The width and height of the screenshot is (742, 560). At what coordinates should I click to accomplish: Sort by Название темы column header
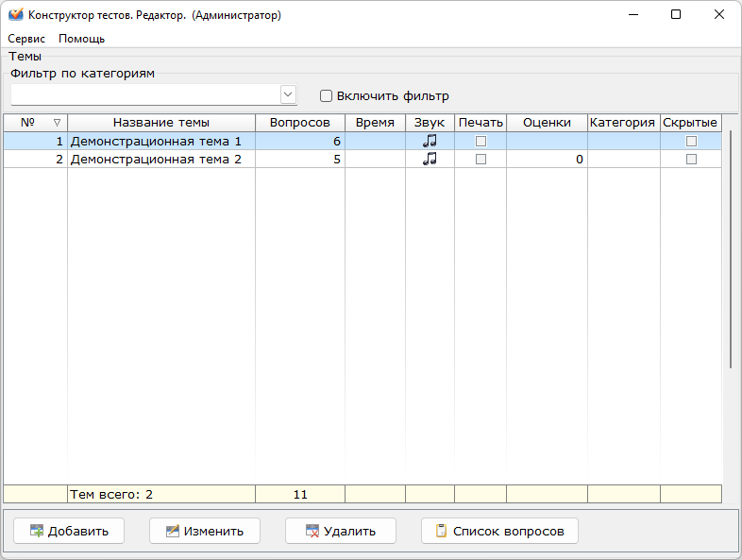click(x=160, y=123)
